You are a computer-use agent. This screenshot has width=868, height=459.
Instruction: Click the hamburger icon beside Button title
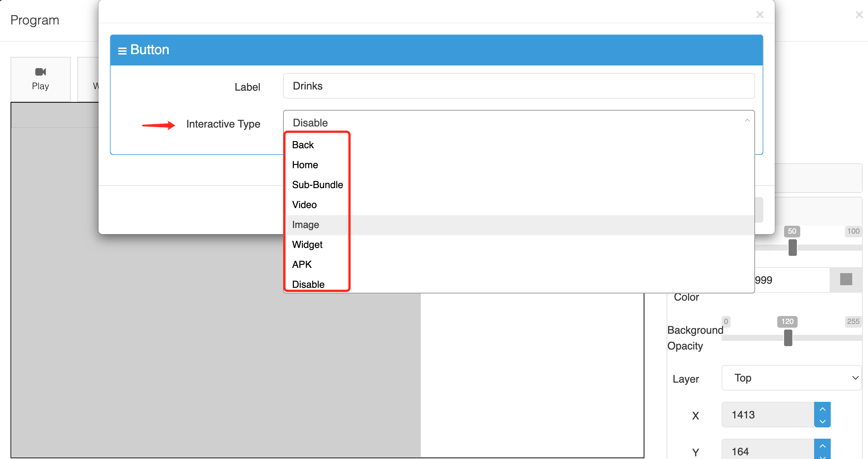pyautogui.click(x=122, y=51)
